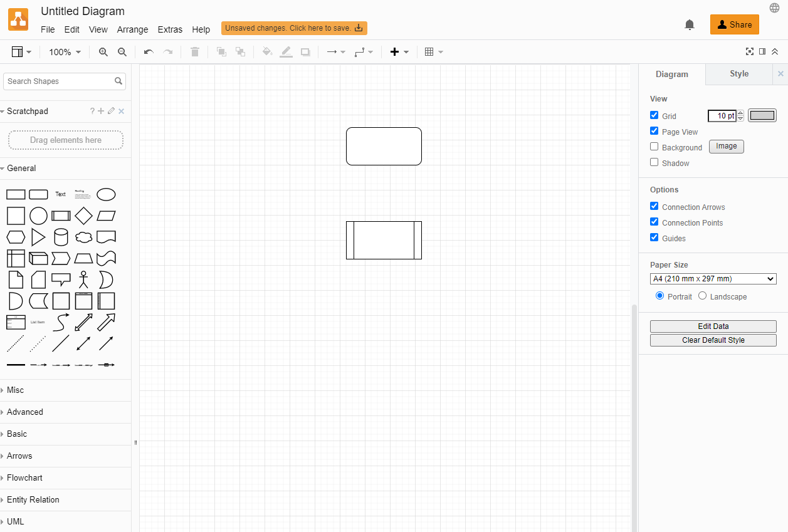Click the To Back toolbar icon

[240, 52]
